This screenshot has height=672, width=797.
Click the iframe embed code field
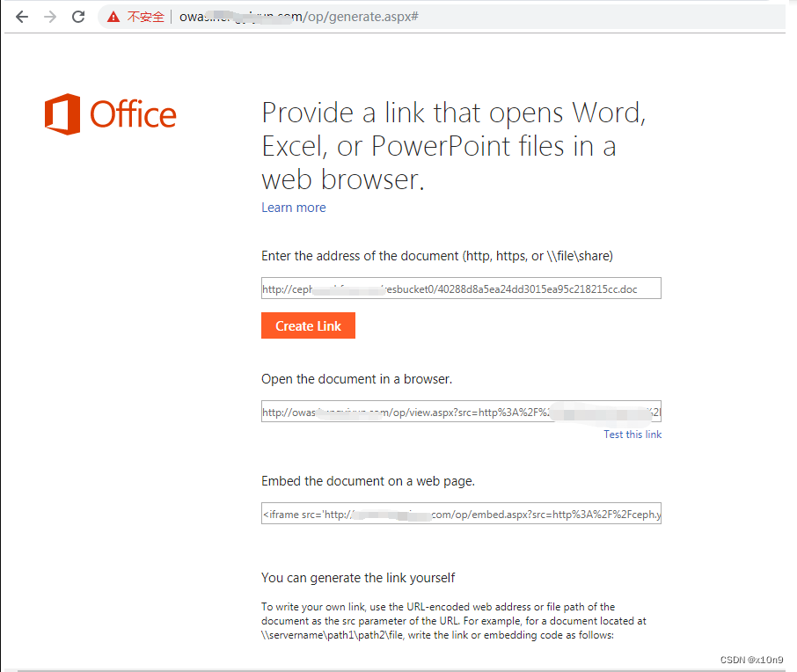point(461,513)
